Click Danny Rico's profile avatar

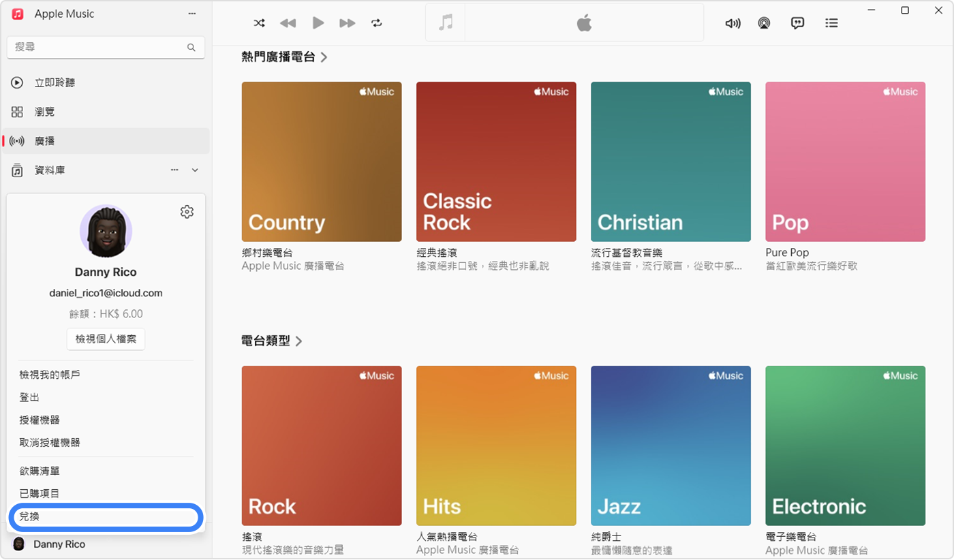(106, 232)
